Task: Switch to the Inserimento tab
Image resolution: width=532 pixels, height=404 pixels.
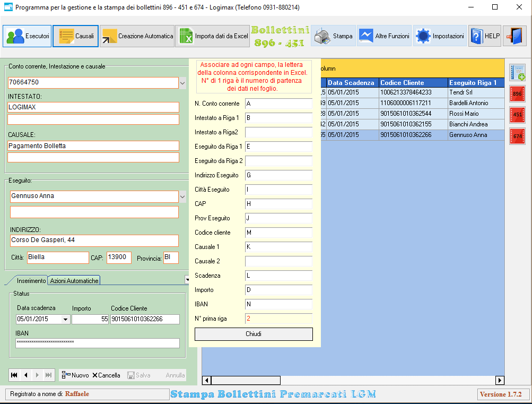Action: (31, 281)
